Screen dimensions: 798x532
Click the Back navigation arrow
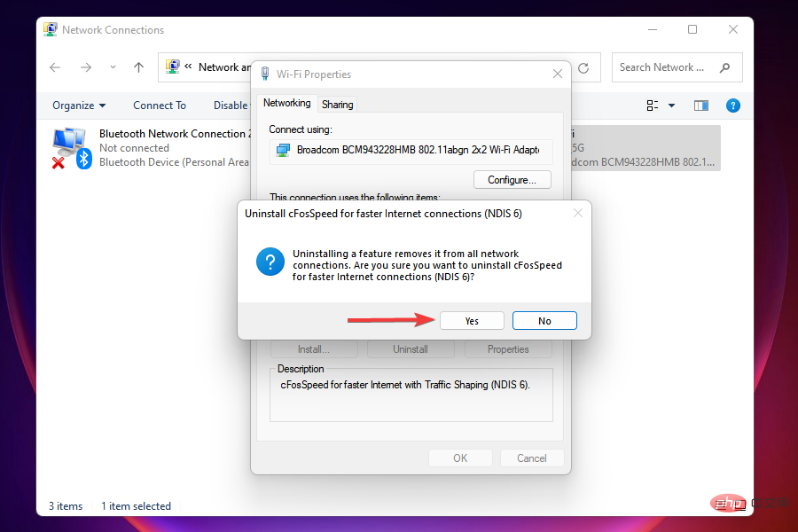coord(55,67)
